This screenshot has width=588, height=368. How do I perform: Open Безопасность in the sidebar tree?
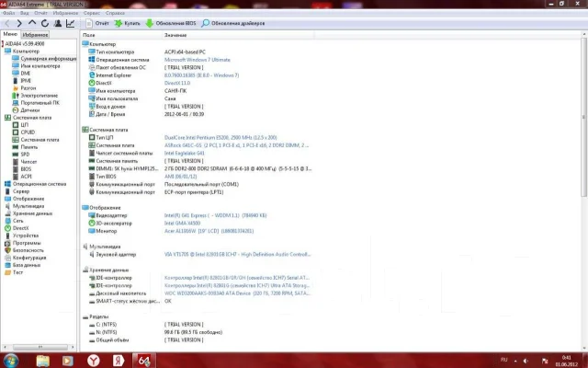pos(28,250)
